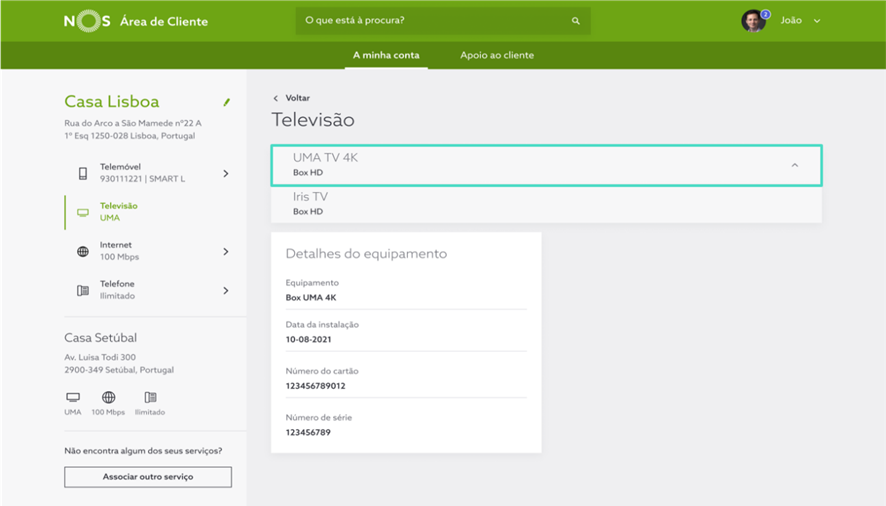
Task: Click the search magnifier icon
Action: pyautogui.click(x=575, y=21)
